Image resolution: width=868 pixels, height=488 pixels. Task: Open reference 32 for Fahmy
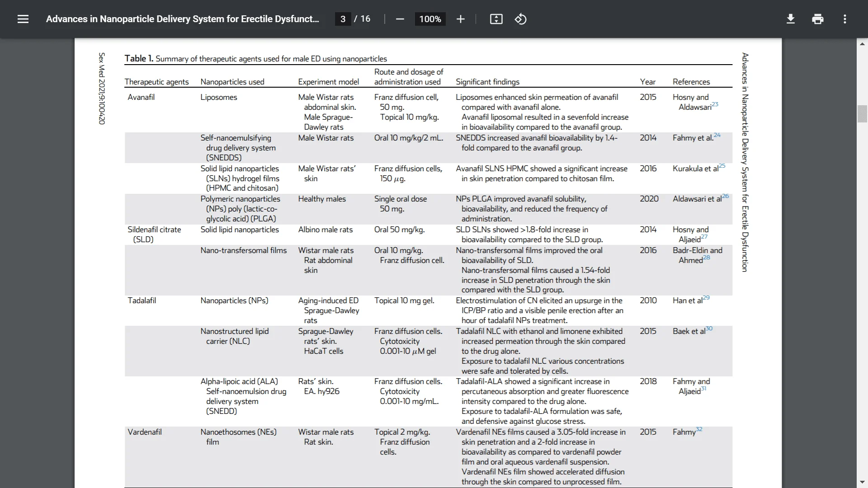click(x=699, y=429)
